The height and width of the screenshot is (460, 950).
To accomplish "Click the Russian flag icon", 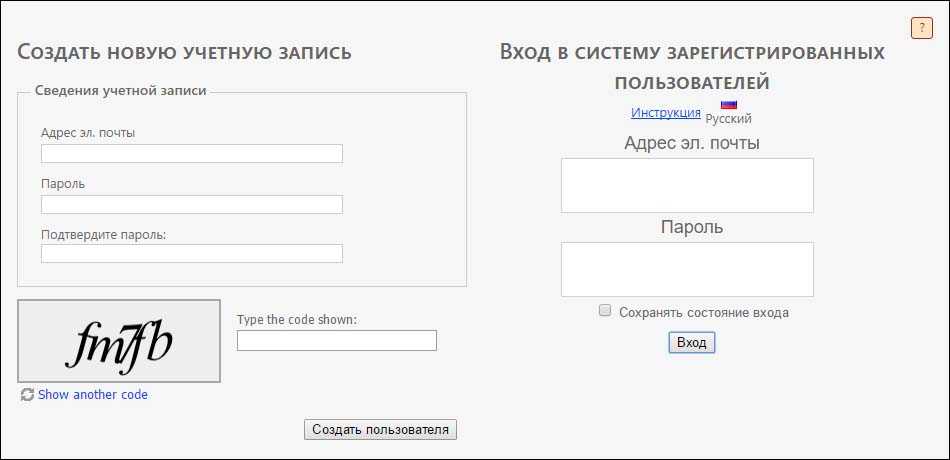I will click(x=728, y=104).
